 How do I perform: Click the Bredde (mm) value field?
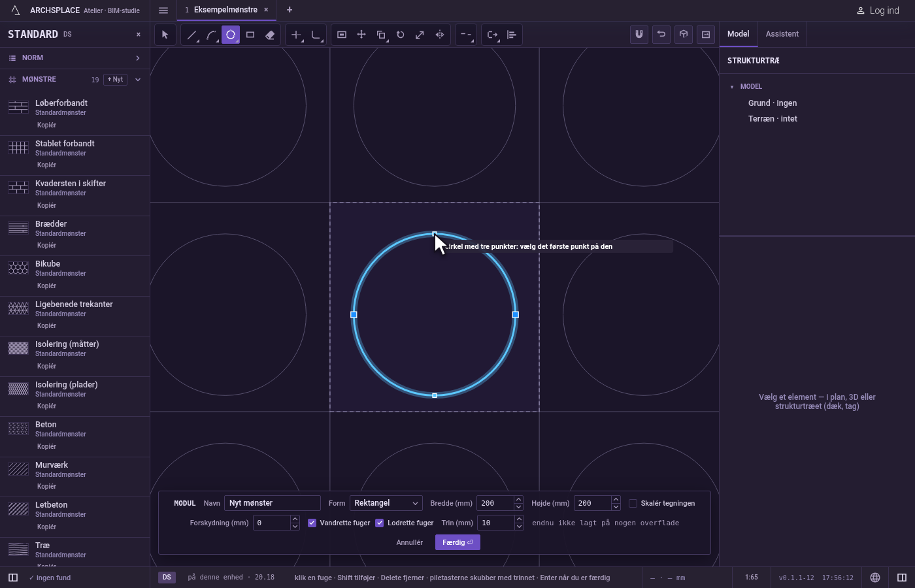click(495, 503)
